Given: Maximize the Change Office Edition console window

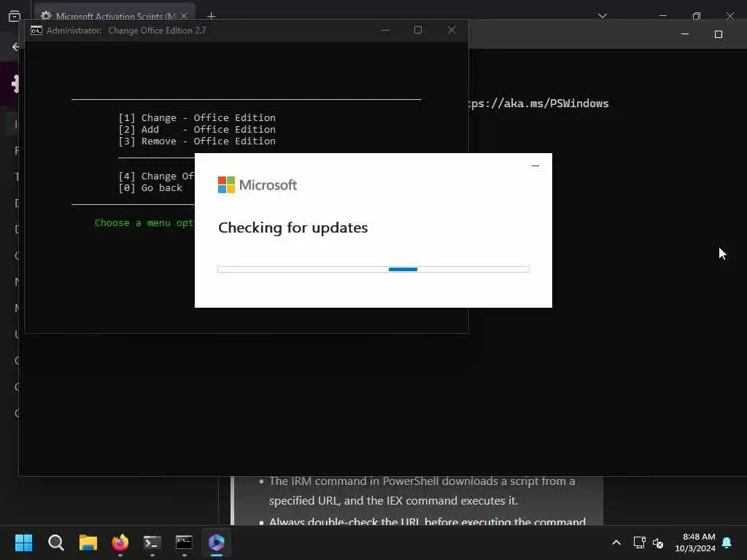Looking at the screenshot, I should (x=418, y=31).
